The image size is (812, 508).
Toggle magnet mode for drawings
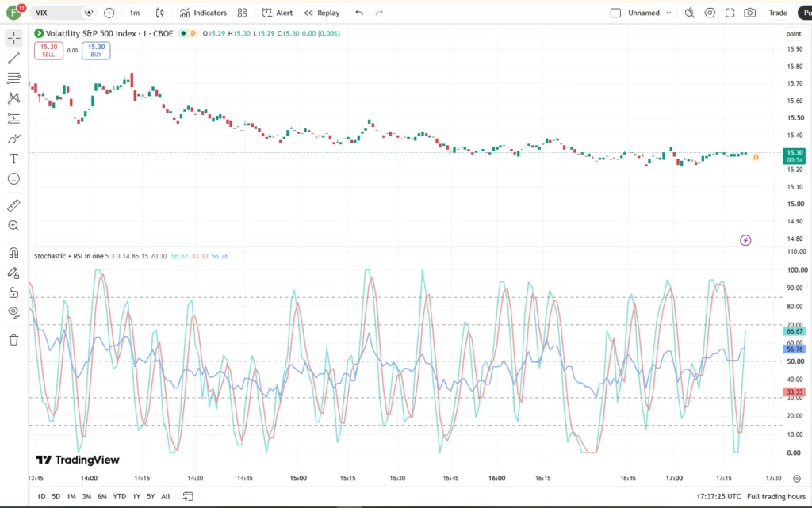[x=14, y=253]
